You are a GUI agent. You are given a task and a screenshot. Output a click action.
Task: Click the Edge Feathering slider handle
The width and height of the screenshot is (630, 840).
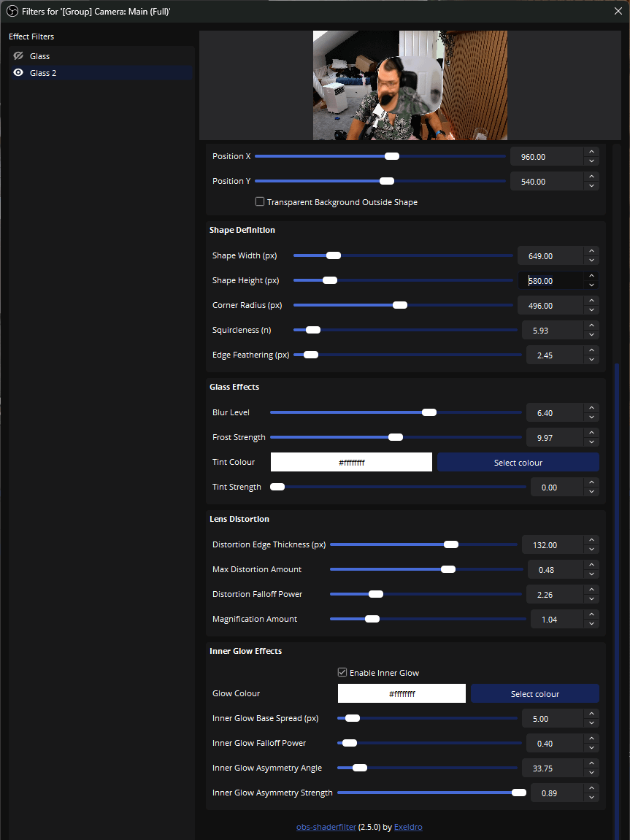(311, 354)
